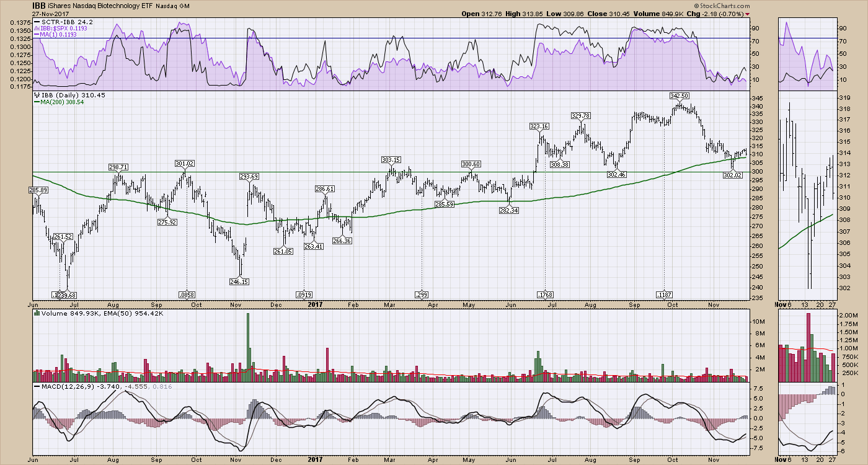
Task: Click the MA(200) 308.54 legend entry
Action: pyautogui.click(x=62, y=102)
